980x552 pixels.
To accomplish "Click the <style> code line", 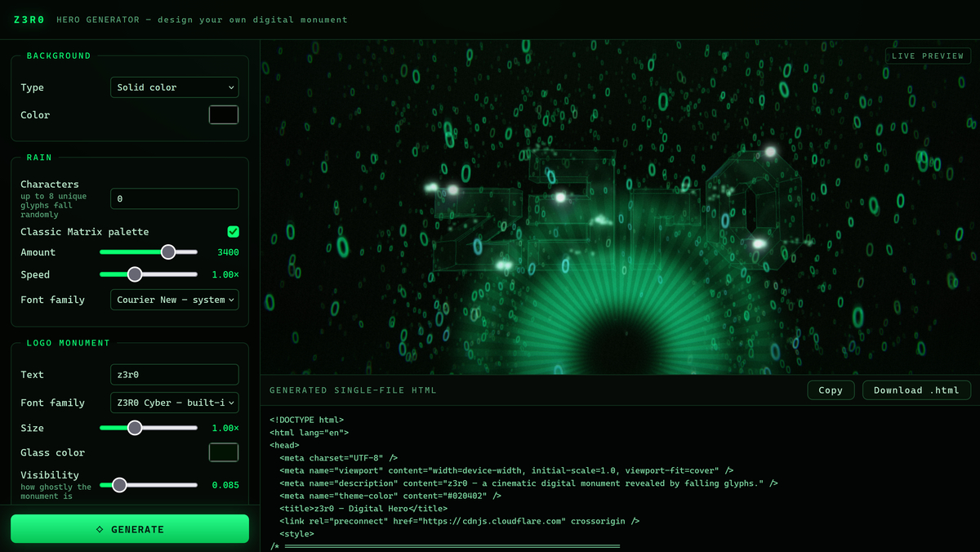I will [x=296, y=534].
